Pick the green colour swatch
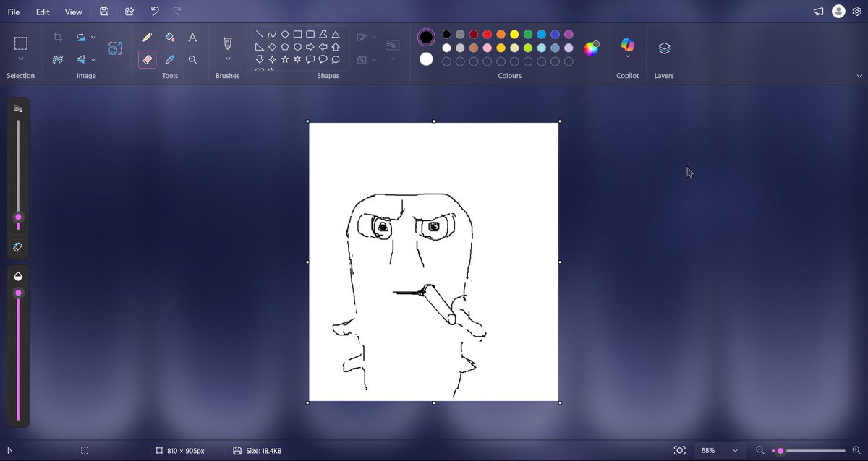This screenshot has width=868, height=461. [x=528, y=34]
